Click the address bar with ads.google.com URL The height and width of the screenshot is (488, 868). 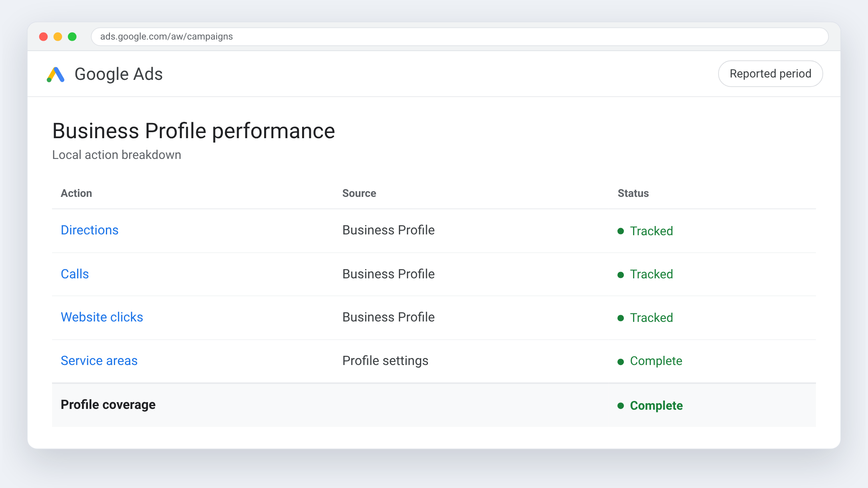[x=460, y=37]
